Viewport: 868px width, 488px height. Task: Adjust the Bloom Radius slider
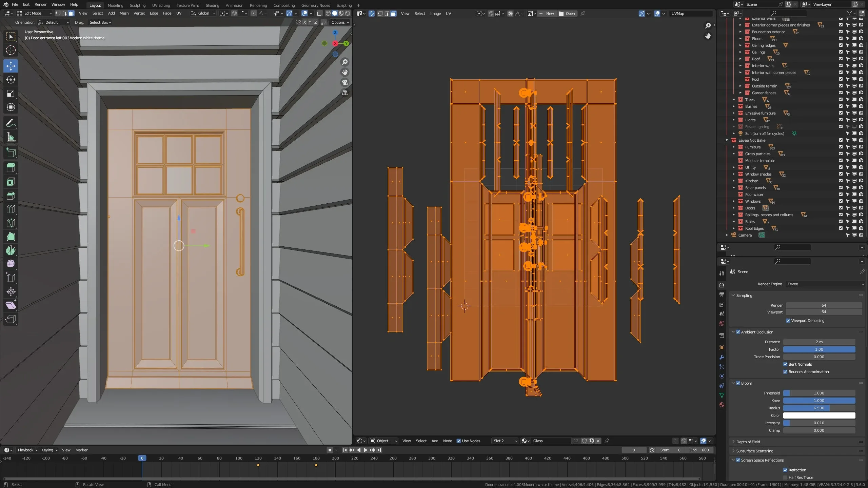pyautogui.click(x=819, y=408)
